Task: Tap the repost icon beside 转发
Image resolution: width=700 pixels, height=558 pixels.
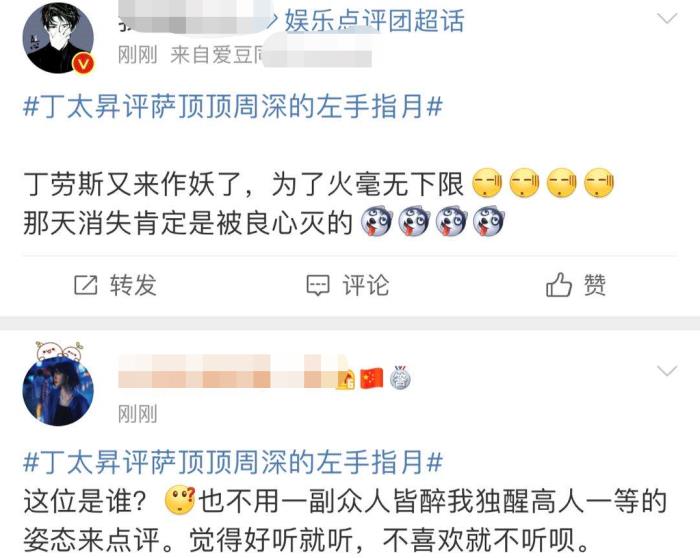Action: coord(85,285)
